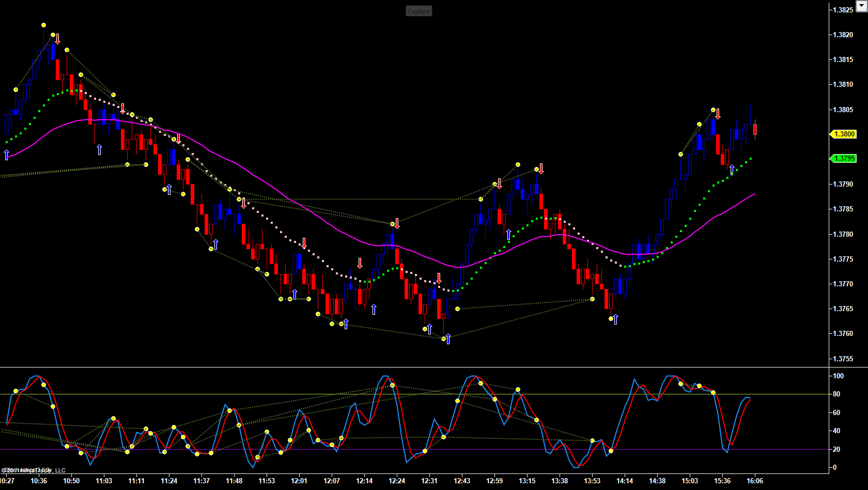Image resolution: width=868 pixels, height=490 pixels.
Task: Click the red down arrow on the 13:15 swing high
Action: [541, 169]
